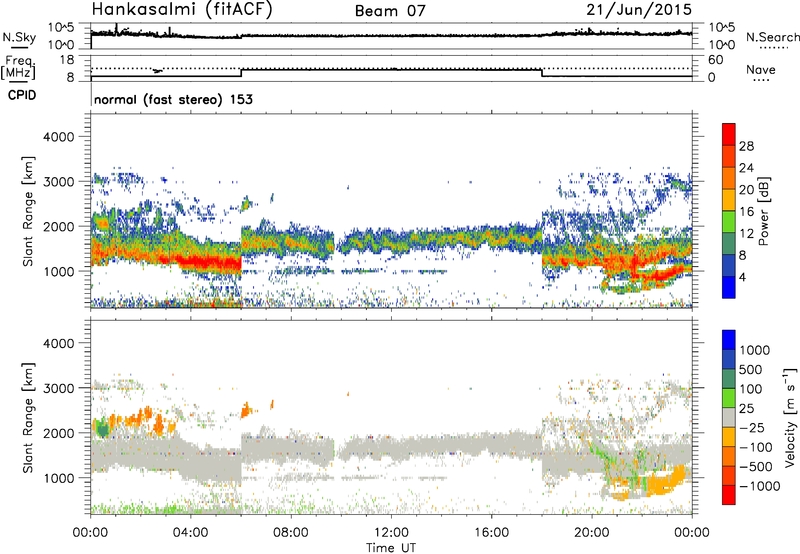
Task: Click the 'Time UT' axis title
Action: [x=391, y=547]
